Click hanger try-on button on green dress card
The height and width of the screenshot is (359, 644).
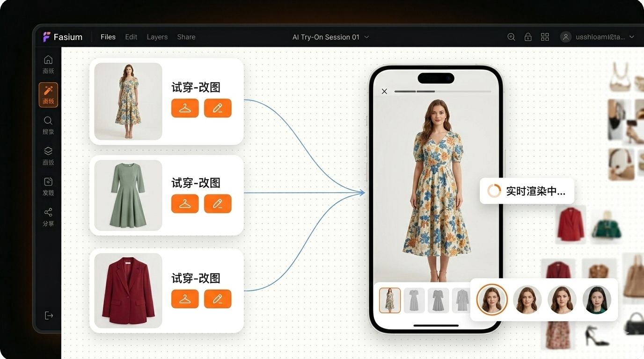[185, 204]
